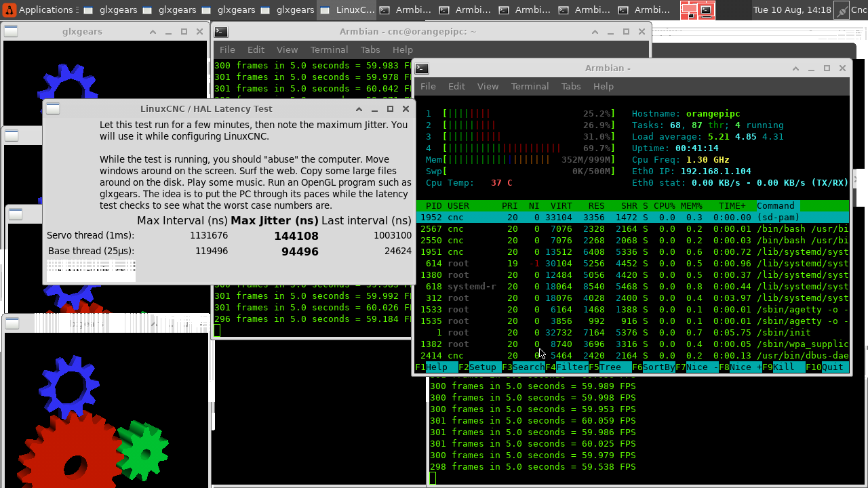Roll up the titled glxgears window

pyautogui.click(x=153, y=32)
